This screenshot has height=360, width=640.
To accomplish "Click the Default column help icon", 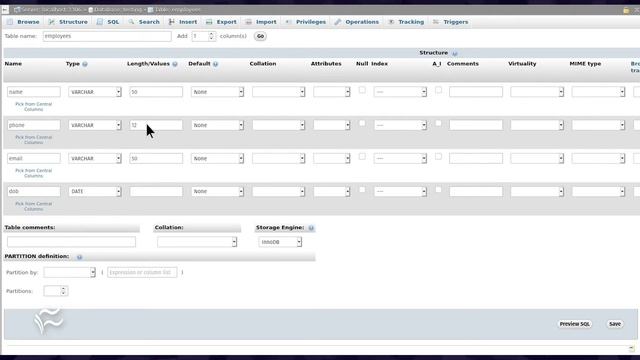I will pos(216,64).
